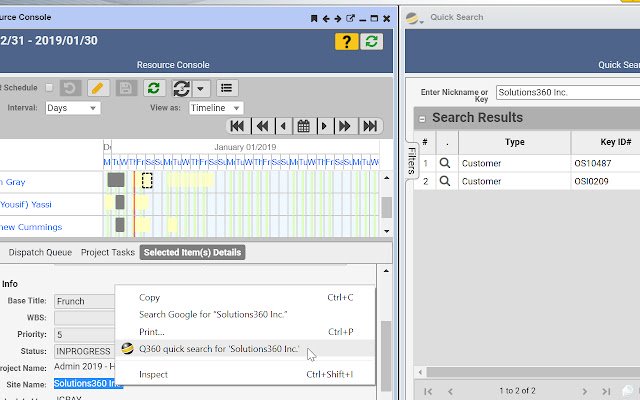
Task: Step back one period with left triangle
Action: point(284,126)
